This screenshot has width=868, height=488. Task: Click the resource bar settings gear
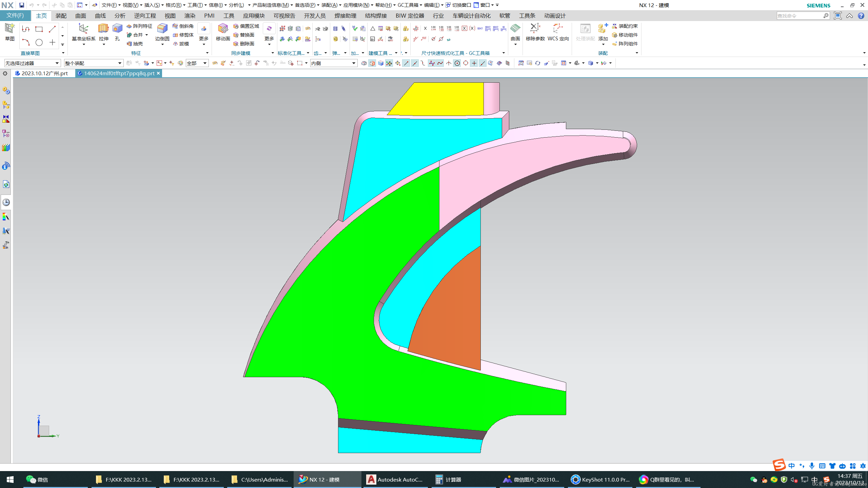(5, 74)
